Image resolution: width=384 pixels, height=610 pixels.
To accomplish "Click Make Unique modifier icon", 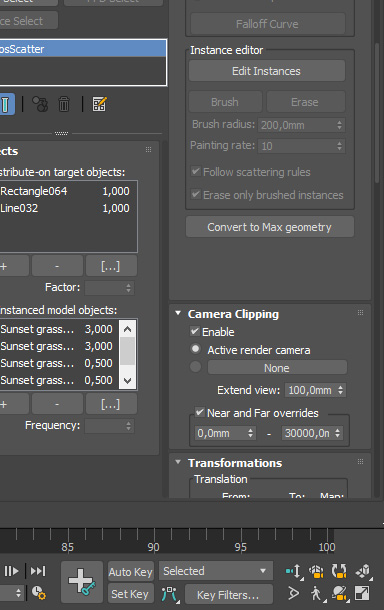I will (40, 104).
